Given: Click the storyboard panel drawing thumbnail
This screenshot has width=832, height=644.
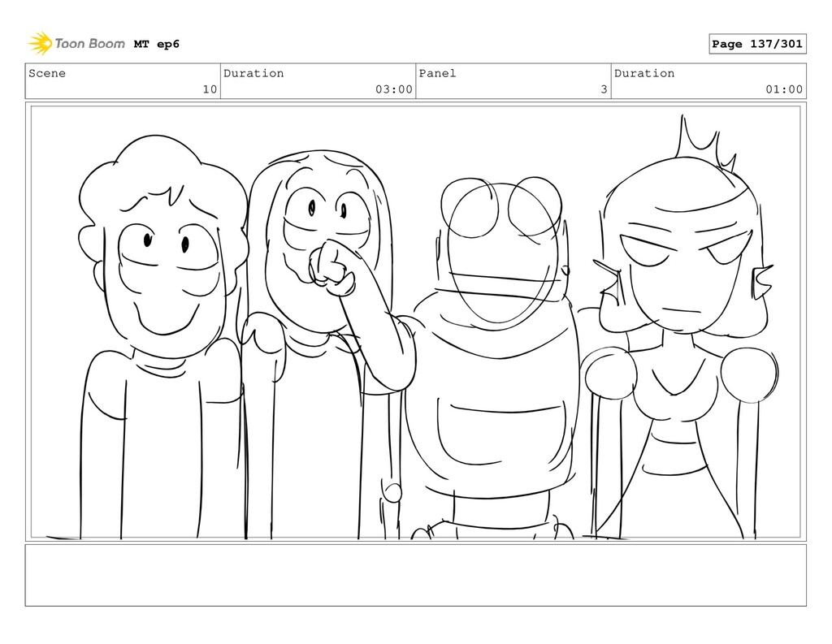Looking at the screenshot, I should 415,322.
